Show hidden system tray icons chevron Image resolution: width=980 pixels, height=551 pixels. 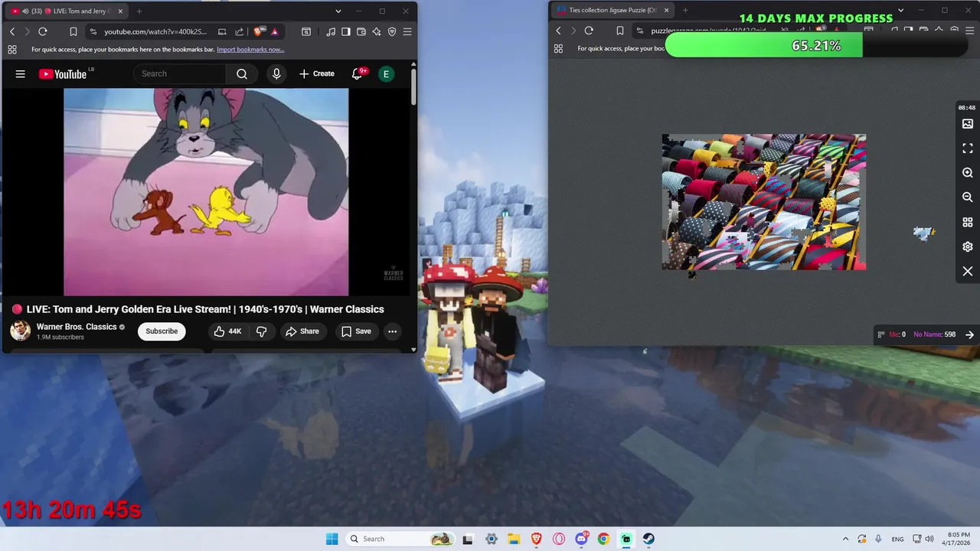[x=845, y=539]
